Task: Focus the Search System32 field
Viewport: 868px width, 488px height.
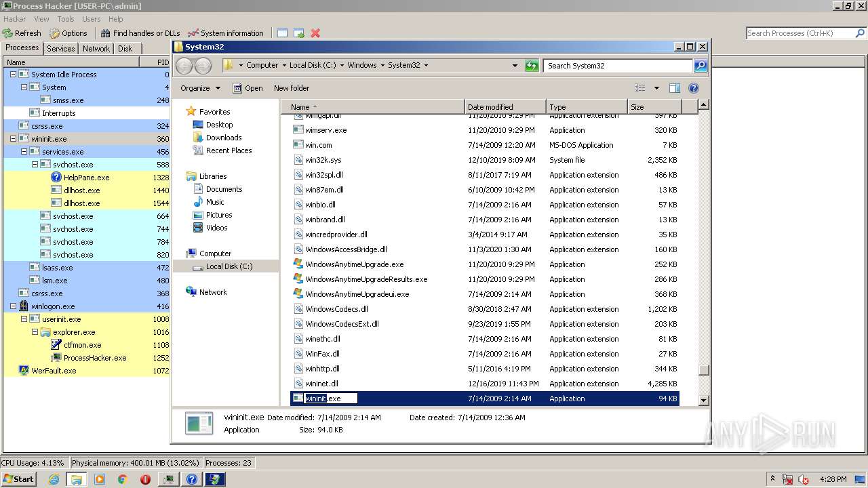Action: point(618,66)
